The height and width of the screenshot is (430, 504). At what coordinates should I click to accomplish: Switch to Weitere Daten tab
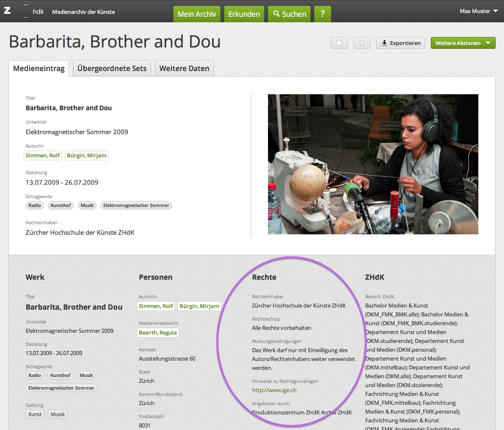click(184, 69)
